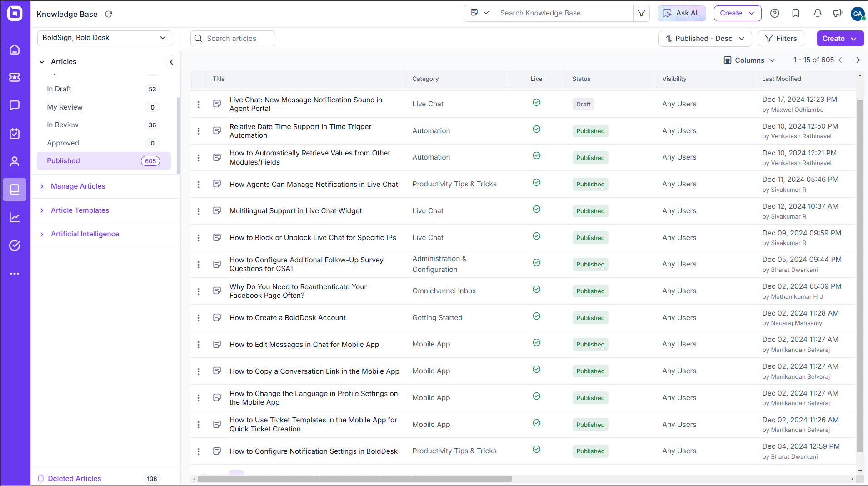Screen dimensions: 868x486
Task: Select the In Draft articles filter
Action: [104, 89]
